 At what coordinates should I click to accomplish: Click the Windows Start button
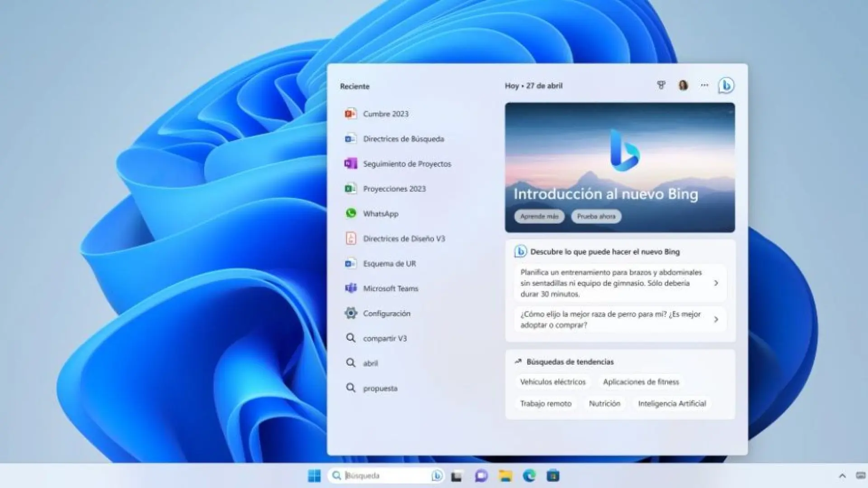point(314,475)
